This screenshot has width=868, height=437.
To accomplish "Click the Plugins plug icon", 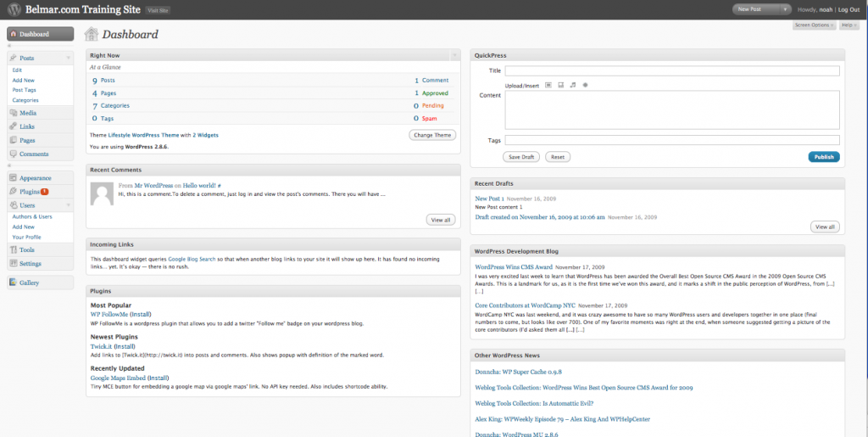I will point(14,192).
